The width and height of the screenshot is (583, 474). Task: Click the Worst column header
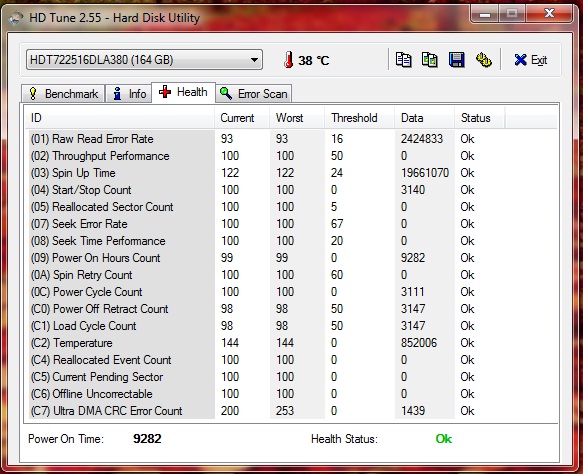[x=297, y=118]
